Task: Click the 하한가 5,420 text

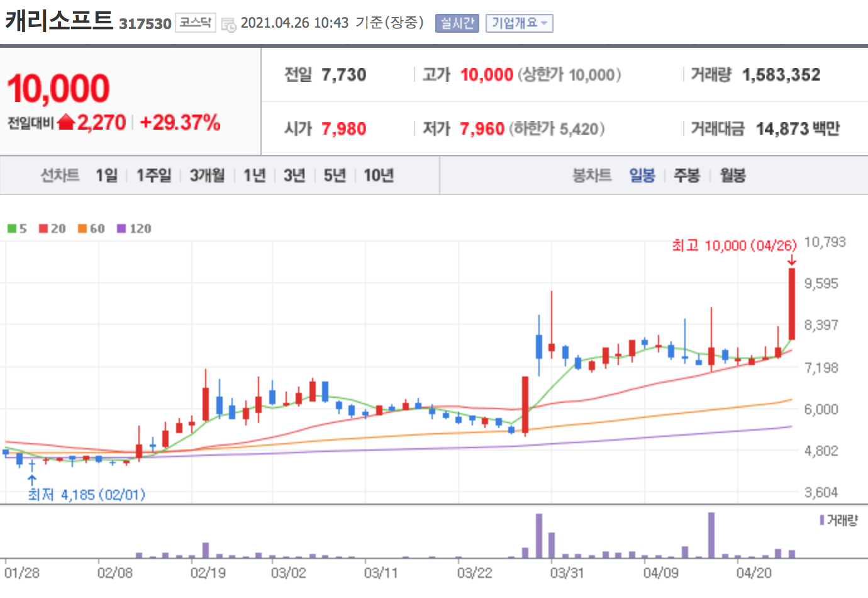Action: pyautogui.click(x=557, y=129)
